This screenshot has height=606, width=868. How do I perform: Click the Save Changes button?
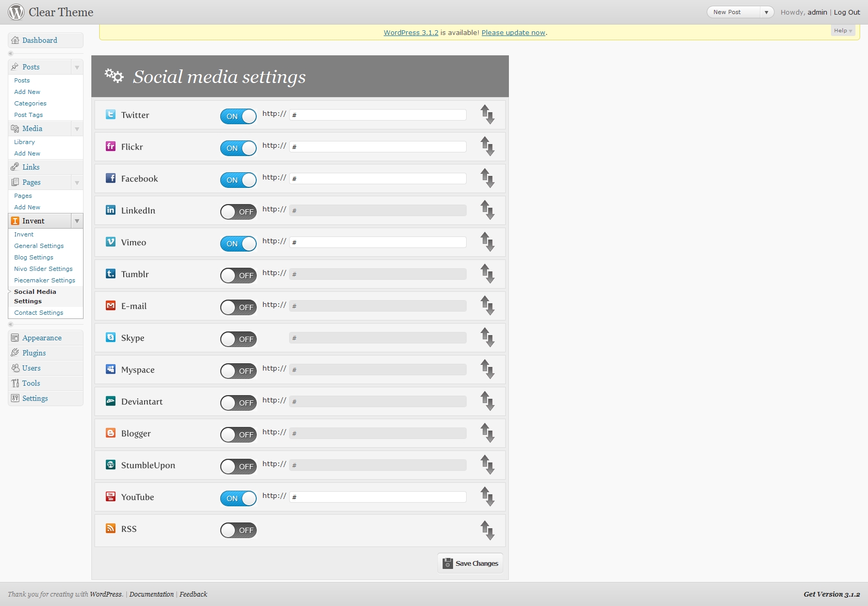470,563
